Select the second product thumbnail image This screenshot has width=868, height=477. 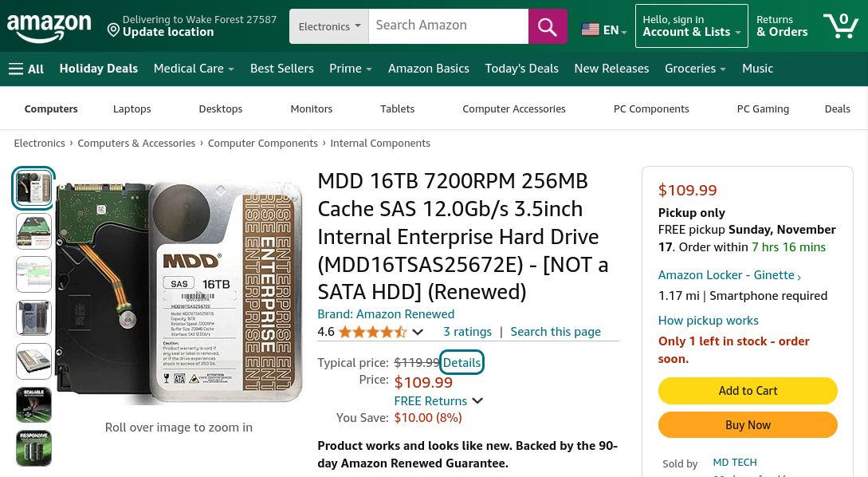[33, 231]
